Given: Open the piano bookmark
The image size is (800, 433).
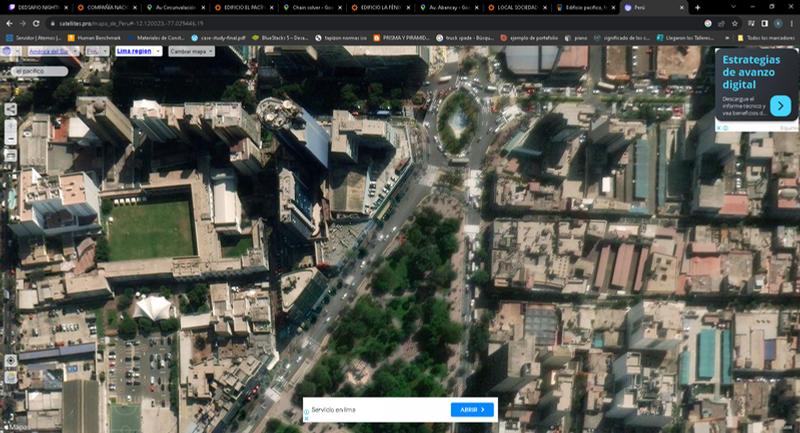Looking at the screenshot, I should click(576, 38).
